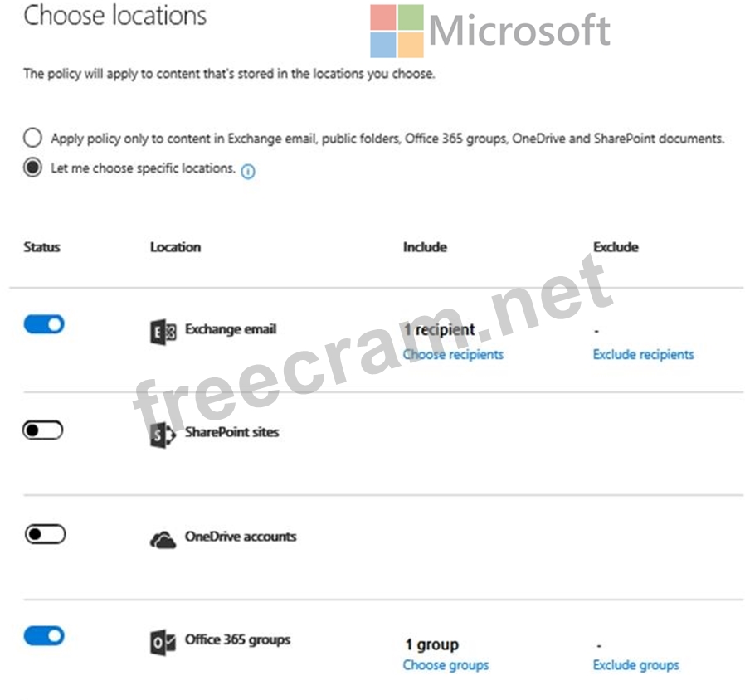Open the info icon beside specific locations
745x700 pixels.
click(x=248, y=171)
